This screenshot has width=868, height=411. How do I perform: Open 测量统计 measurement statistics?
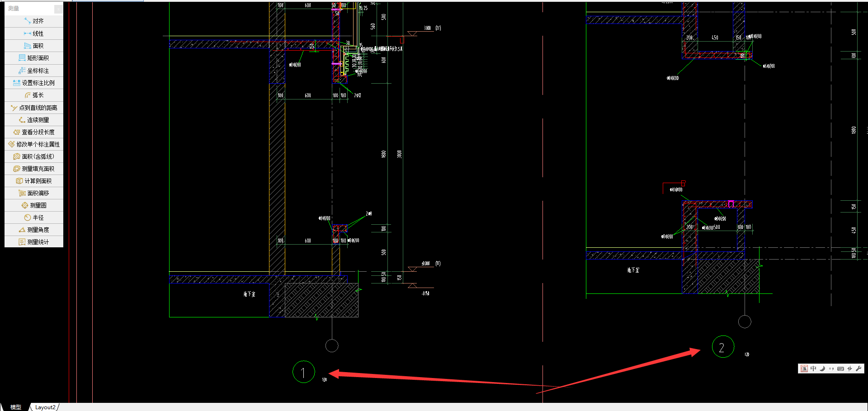34,242
